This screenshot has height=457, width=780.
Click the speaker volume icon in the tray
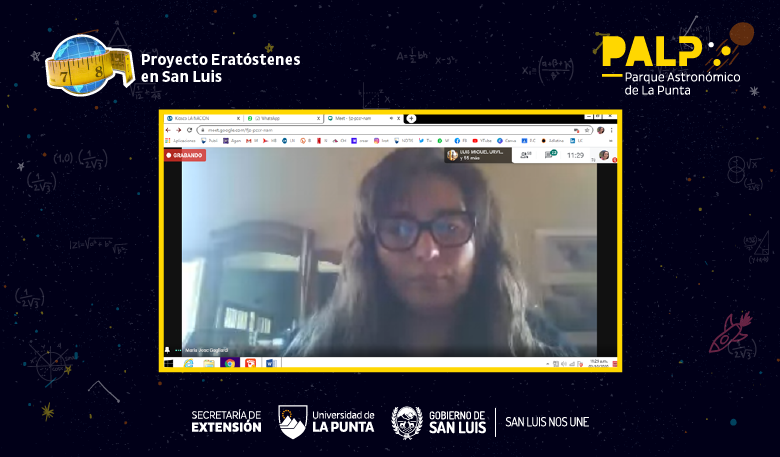coord(564,364)
